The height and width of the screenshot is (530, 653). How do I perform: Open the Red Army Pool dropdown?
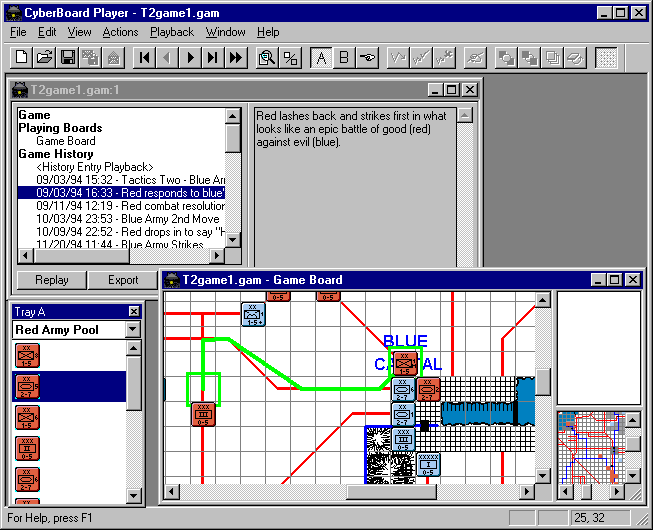(132, 329)
